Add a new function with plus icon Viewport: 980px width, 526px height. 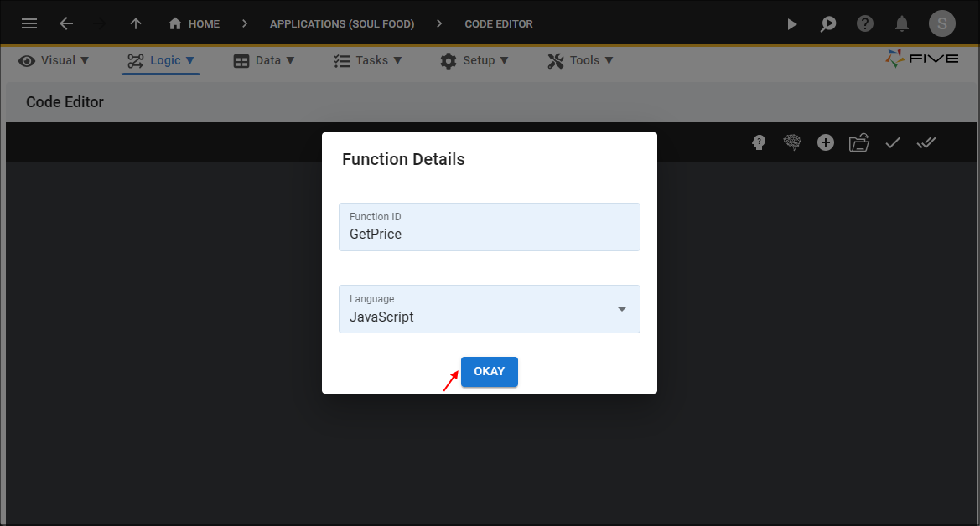click(826, 142)
